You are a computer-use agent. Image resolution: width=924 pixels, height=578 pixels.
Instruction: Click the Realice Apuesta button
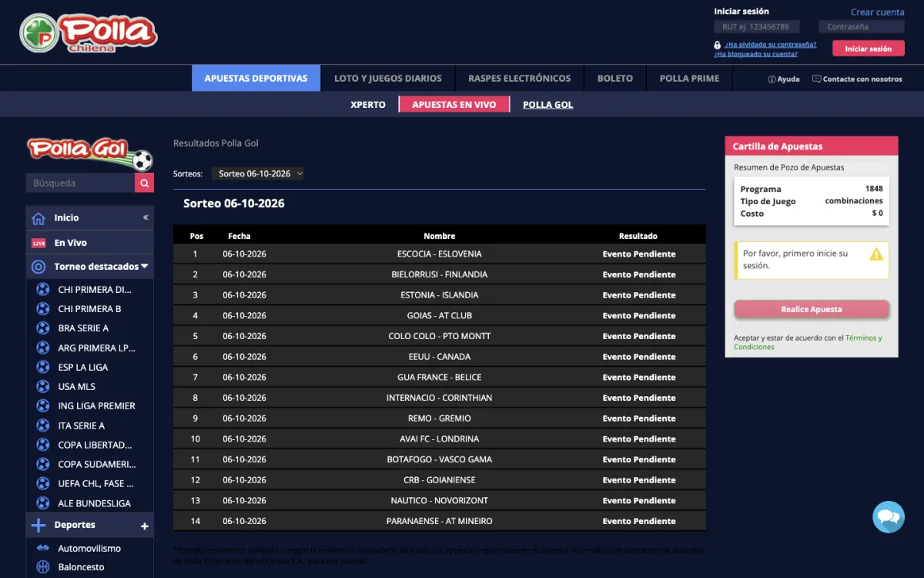pos(812,309)
